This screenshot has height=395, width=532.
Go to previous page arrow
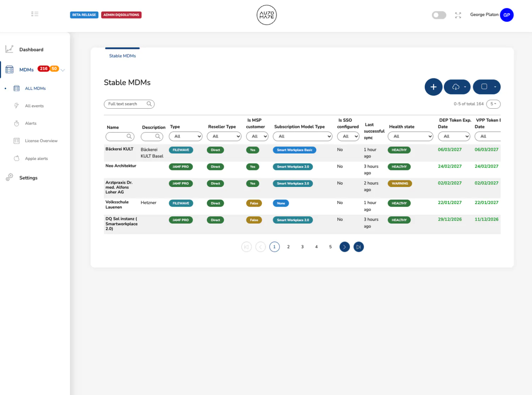pos(261,247)
